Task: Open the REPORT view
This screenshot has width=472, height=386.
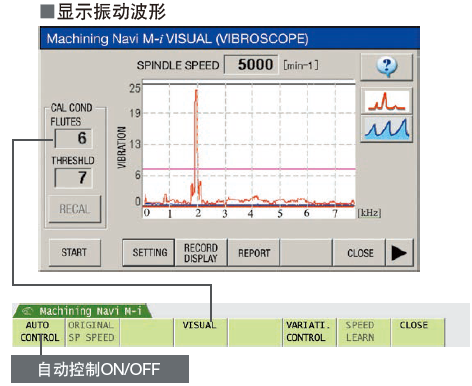Action: point(253,252)
